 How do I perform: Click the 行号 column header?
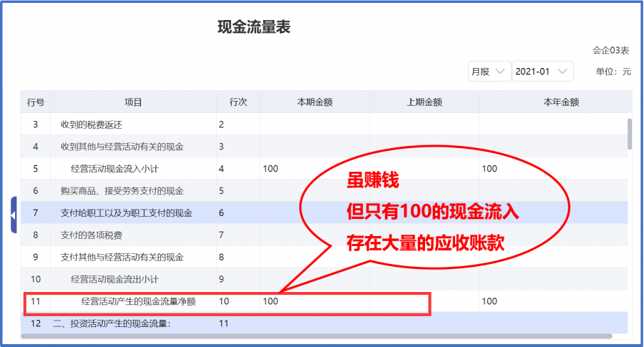coord(36,102)
